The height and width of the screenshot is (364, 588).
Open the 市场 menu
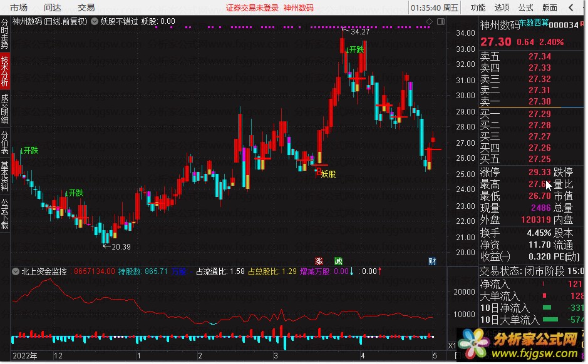coord(19,8)
